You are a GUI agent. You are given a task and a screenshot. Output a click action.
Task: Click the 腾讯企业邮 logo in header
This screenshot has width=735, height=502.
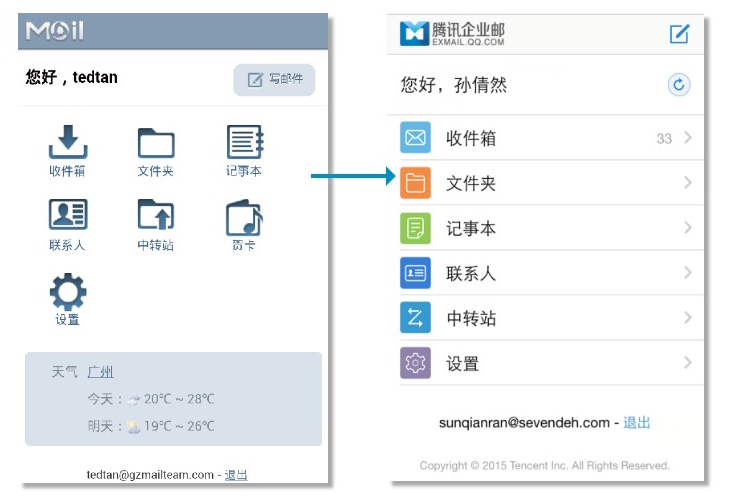452,34
